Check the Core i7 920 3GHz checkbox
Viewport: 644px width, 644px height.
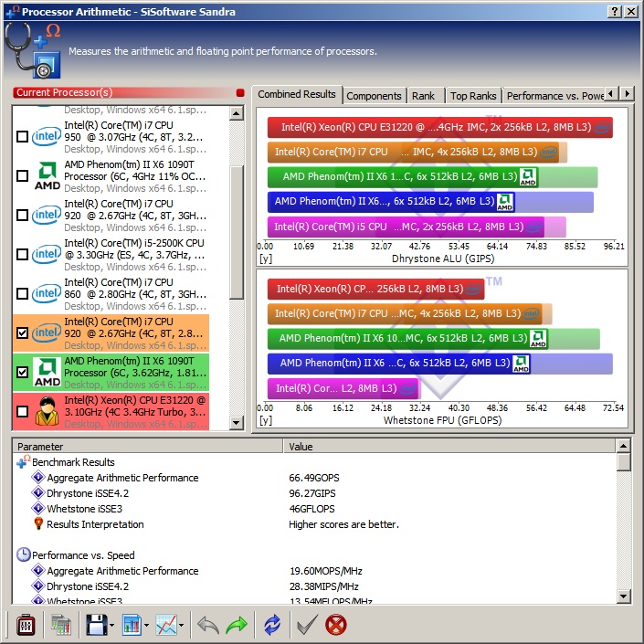[x=22, y=216]
